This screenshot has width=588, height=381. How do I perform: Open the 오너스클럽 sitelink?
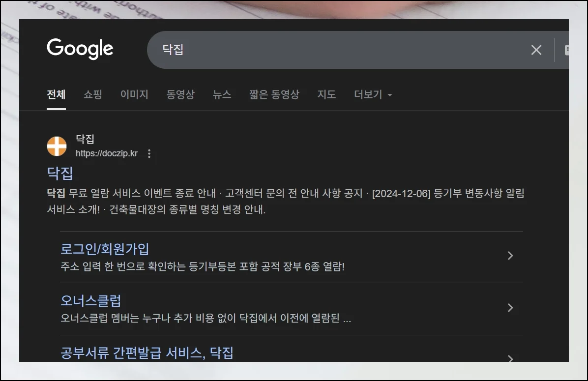[90, 300]
